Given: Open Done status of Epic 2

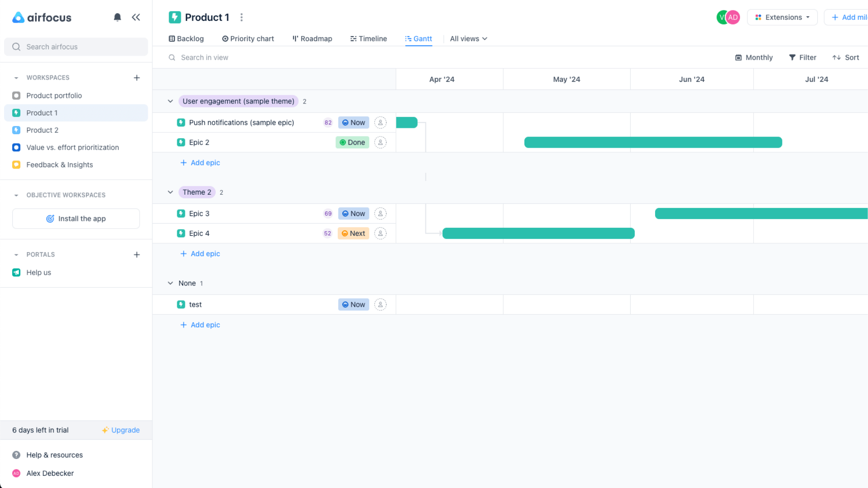Looking at the screenshot, I should click(352, 142).
